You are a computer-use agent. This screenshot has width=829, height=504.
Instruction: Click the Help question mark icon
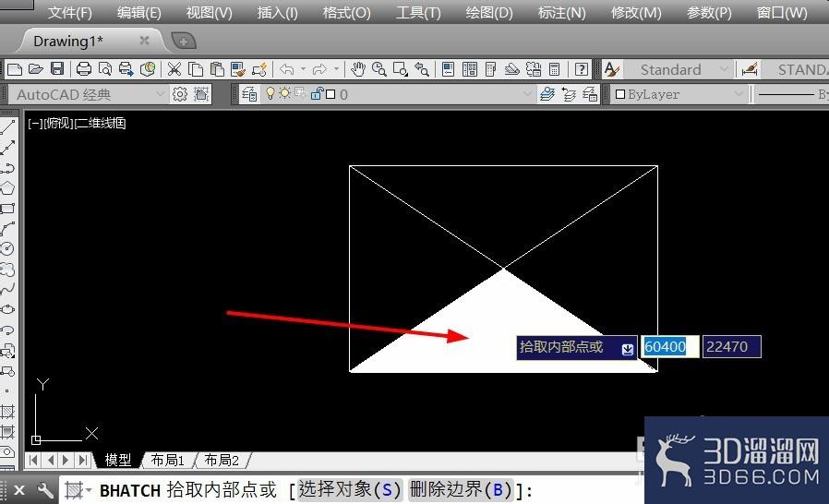tap(581, 69)
